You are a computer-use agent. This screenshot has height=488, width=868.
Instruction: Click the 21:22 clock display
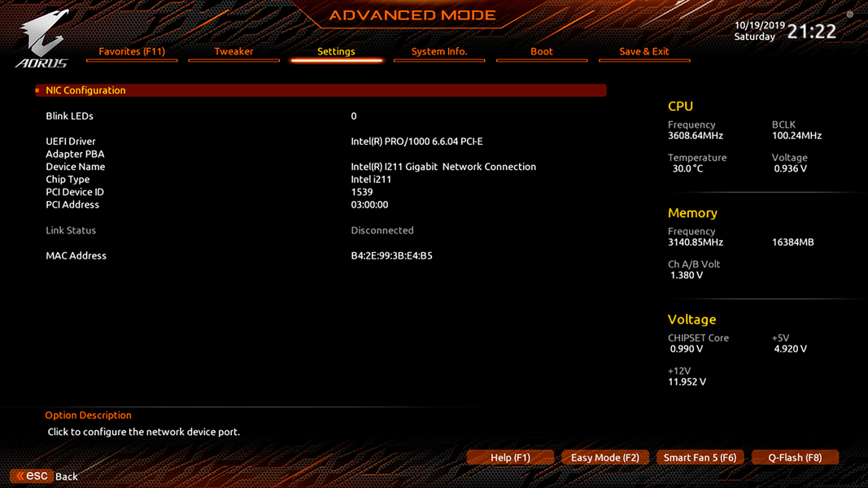point(812,32)
